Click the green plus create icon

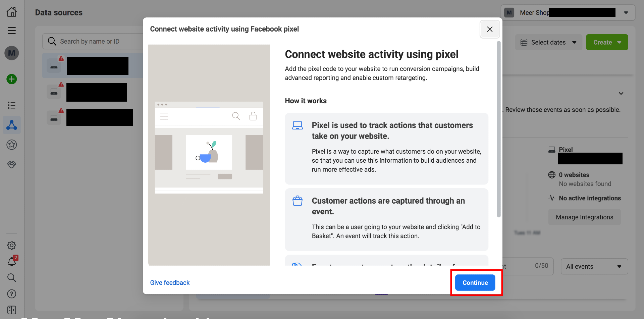pyautogui.click(x=12, y=79)
